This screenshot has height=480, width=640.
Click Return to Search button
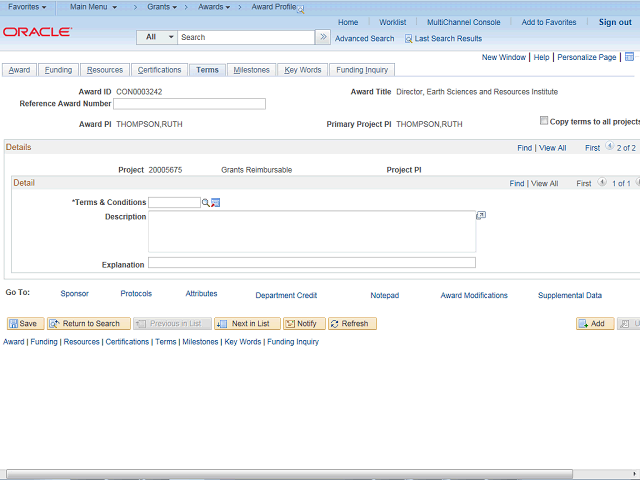pos(89,324)
